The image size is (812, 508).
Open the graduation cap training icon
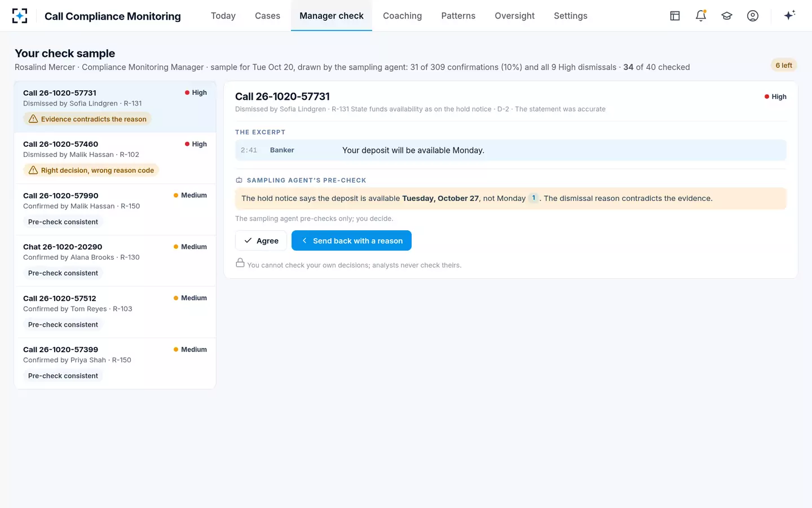pos(727,16)
